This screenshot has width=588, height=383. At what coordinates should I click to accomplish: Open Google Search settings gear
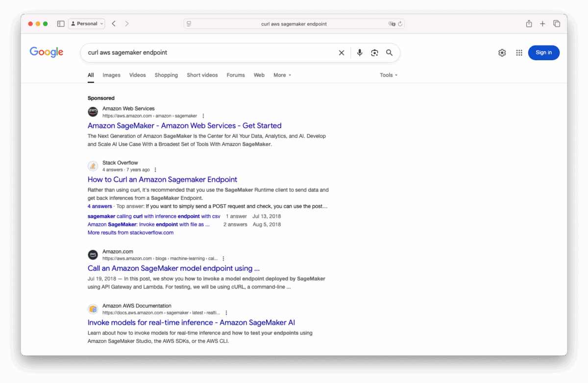[x=502, y=52]
